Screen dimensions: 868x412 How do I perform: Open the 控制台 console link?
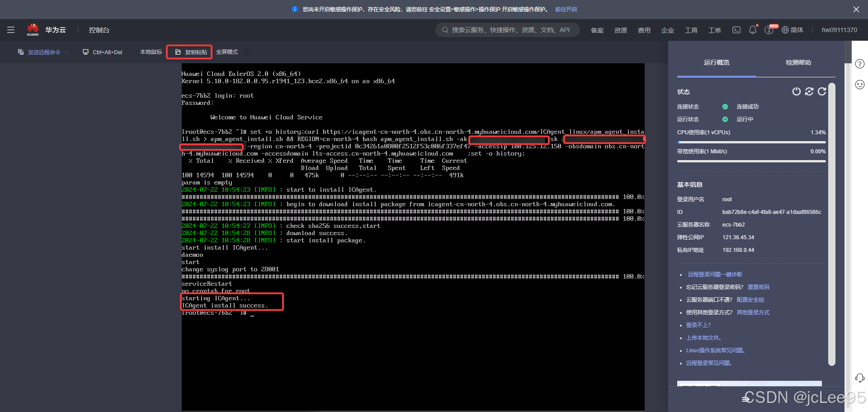coord(99,30)
